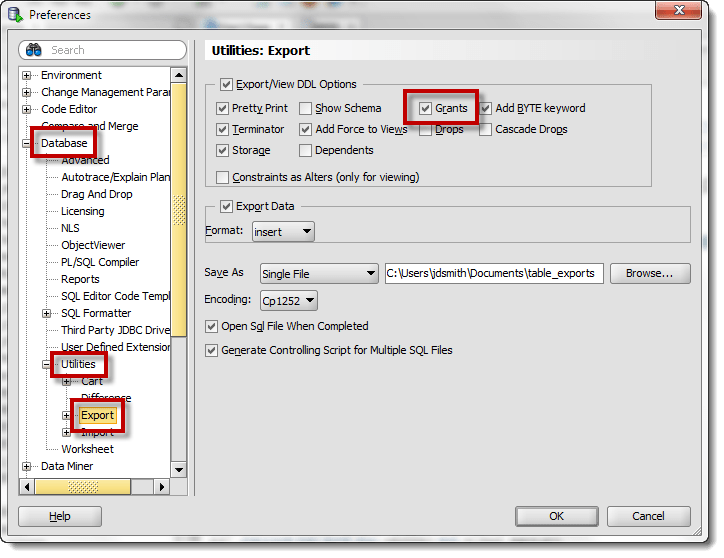This screenshot has width=724, height=558.
Task: Open the Encoding Cp1252 dropdown
Action: [x=289, y=301]
